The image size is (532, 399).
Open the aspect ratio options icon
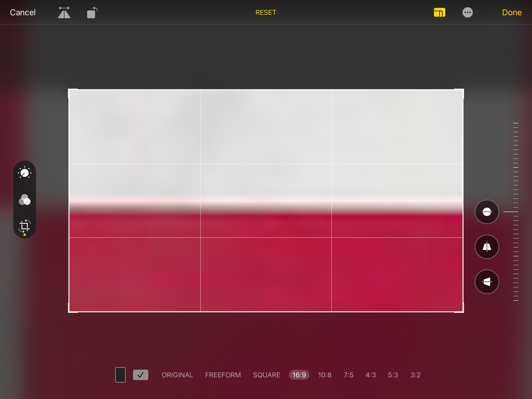tap(439, 12)
